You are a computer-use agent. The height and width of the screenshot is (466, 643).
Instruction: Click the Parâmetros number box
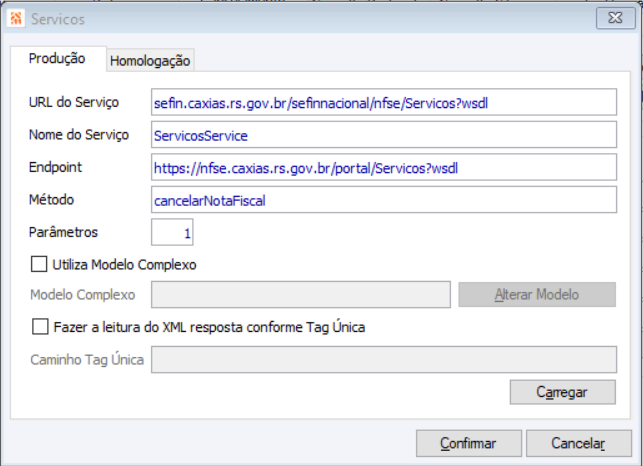(172, 233)
